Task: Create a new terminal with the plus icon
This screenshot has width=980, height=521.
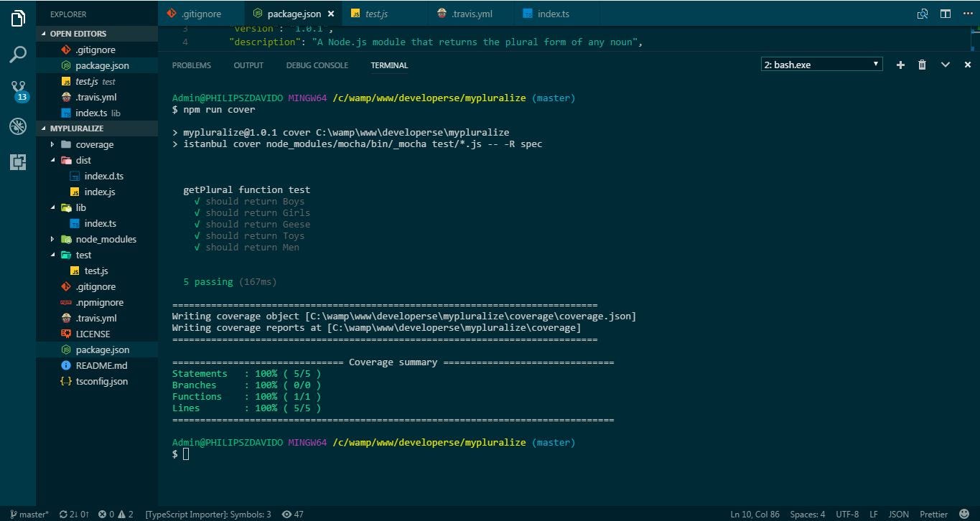Action: (900, 65)
